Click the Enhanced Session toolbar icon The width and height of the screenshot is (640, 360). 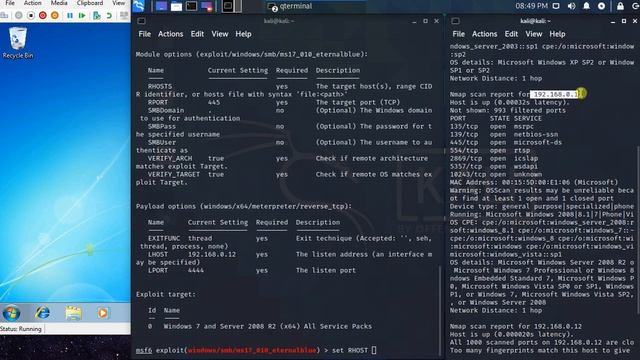(x=124, y=16)
